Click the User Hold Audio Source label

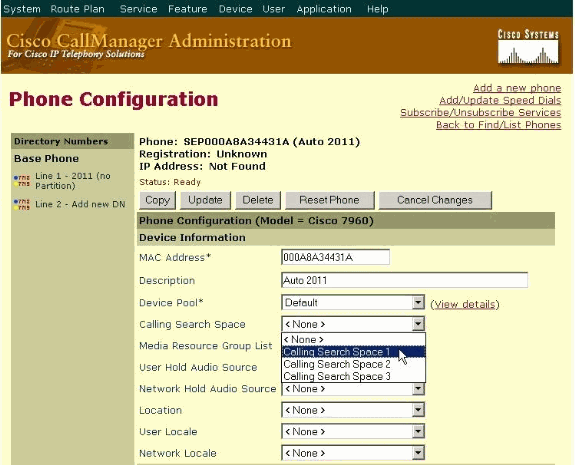pos(198,367)
